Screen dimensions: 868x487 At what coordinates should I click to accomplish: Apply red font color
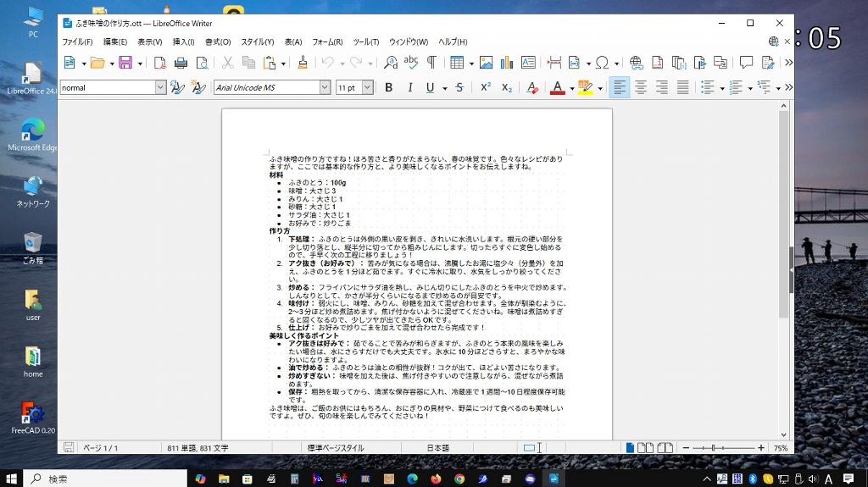[558, 87]
